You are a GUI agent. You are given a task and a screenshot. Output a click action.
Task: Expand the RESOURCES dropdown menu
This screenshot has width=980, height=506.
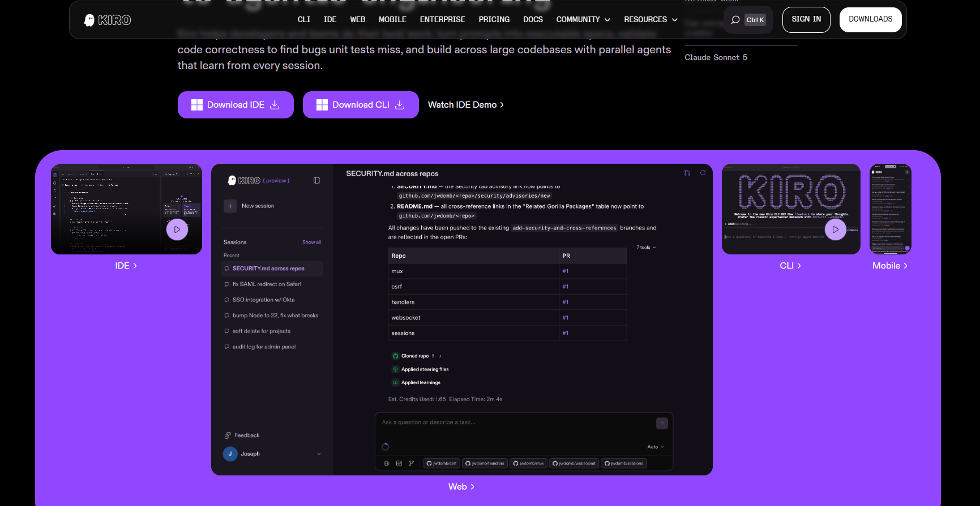point(651,19)
